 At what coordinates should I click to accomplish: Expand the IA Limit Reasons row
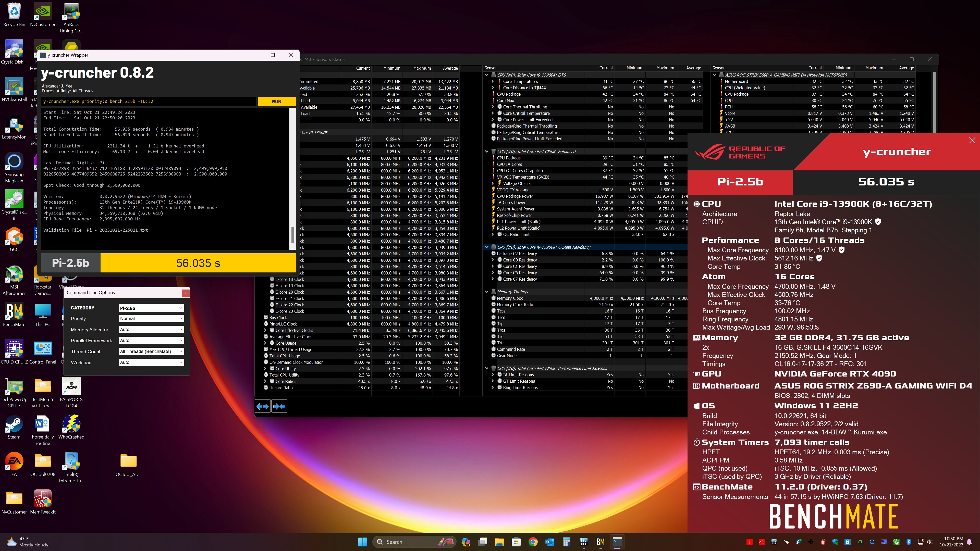493,375
